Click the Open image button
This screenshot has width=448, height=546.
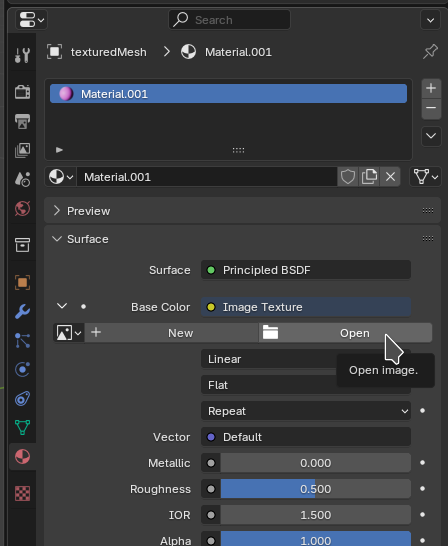[345, 333]
